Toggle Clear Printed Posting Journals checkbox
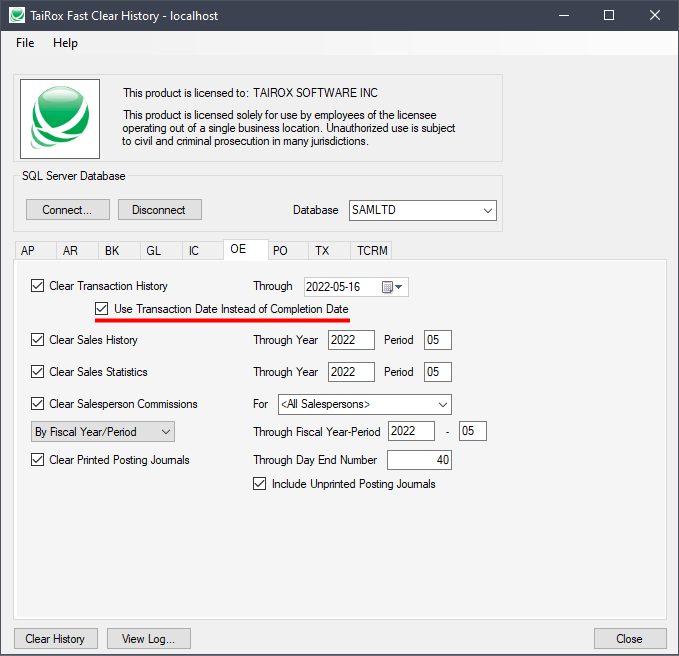This screenshot has width=679, height=656. click(37, 459)
